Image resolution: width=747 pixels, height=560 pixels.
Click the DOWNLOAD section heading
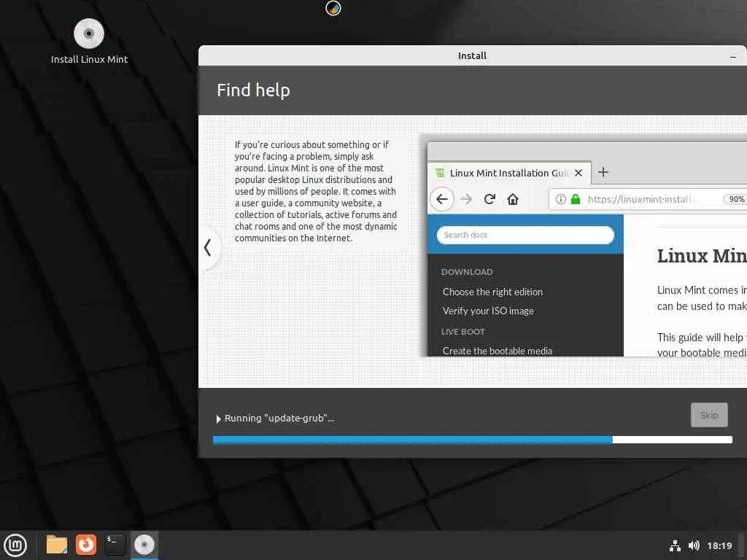point(467,272)
